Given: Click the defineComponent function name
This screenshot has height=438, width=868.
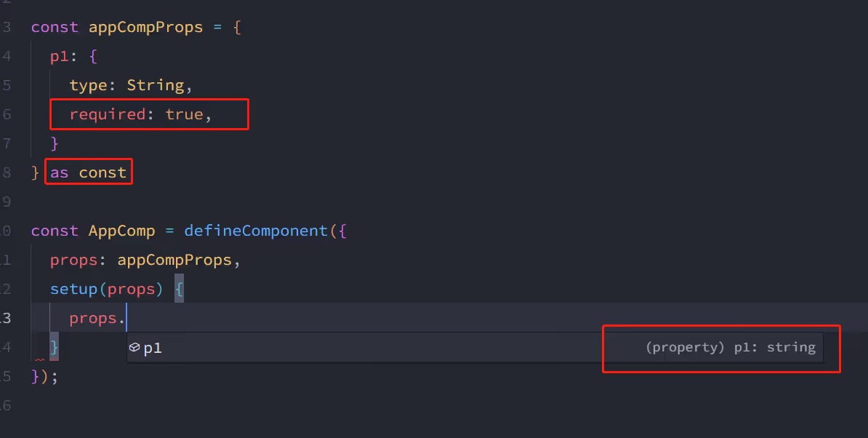Looking at the screenshot, I should [256, 231].
